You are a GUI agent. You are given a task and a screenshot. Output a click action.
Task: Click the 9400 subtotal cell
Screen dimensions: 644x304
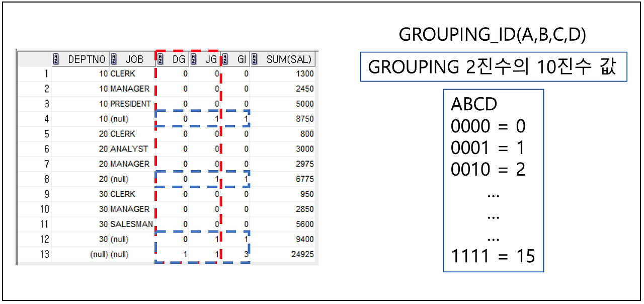point(305,240)
